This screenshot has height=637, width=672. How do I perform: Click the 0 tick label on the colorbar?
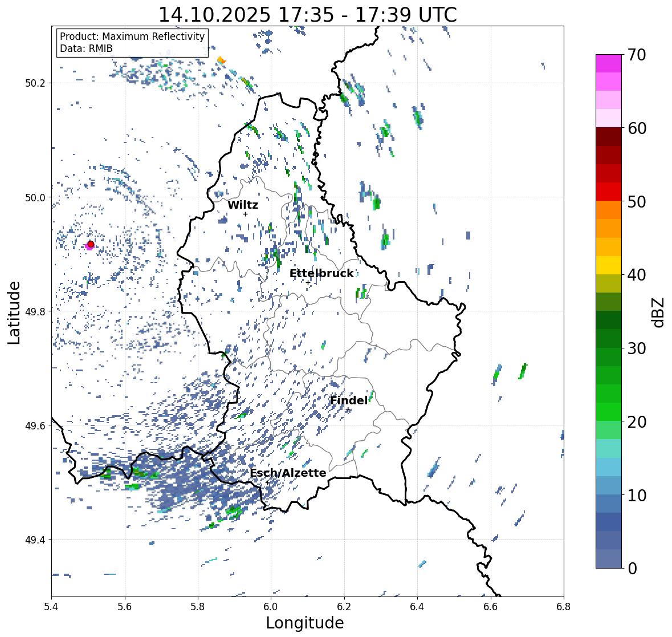632,569
